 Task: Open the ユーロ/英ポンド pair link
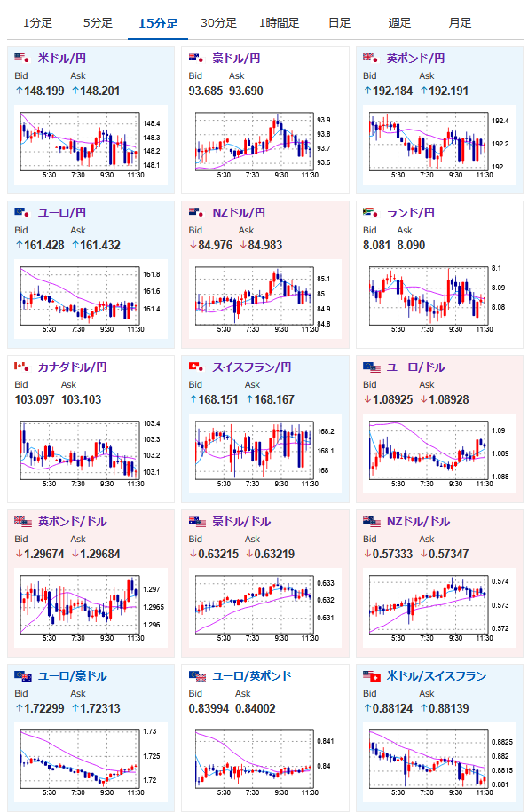tap(252, 676)
